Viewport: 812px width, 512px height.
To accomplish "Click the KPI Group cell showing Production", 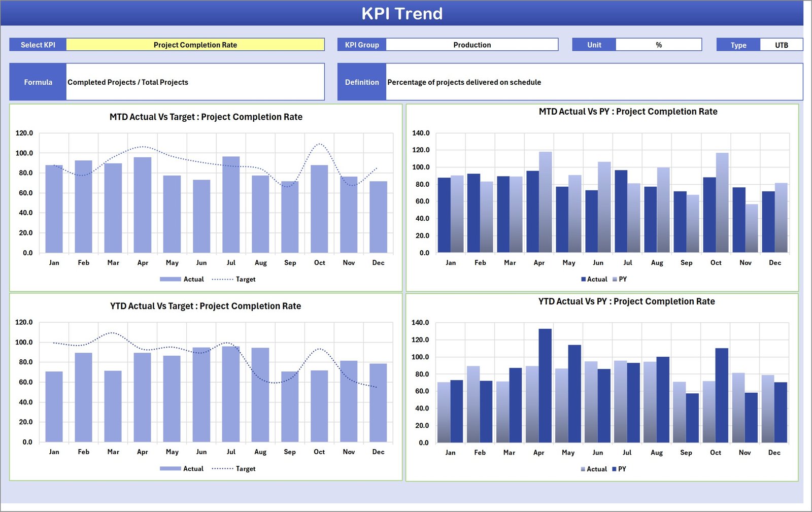I will [472, 45].
